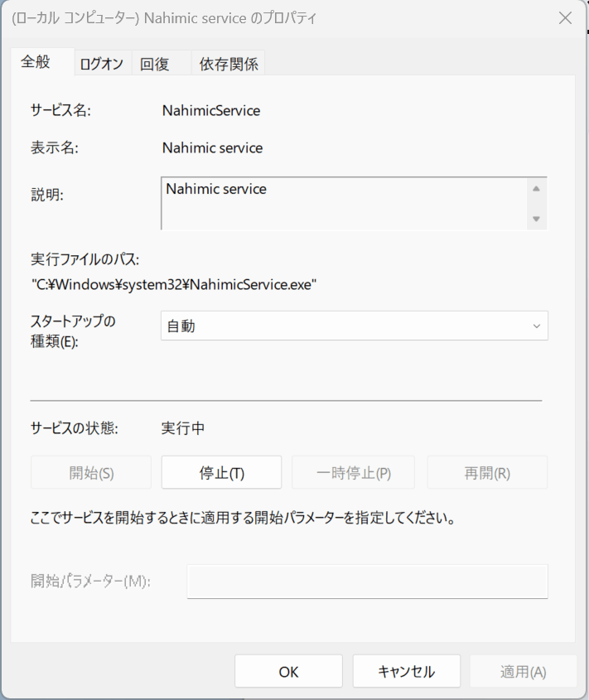Switch to the ログオン tab
The width and height of the screenshot is (589, 700).
tap(102, 64)
